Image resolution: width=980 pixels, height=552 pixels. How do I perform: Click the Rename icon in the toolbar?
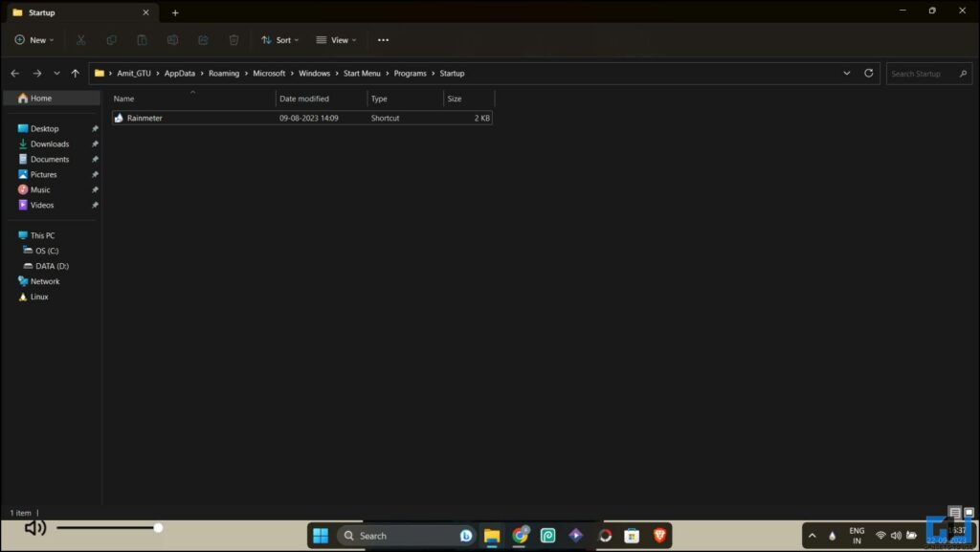click(173, 39)
